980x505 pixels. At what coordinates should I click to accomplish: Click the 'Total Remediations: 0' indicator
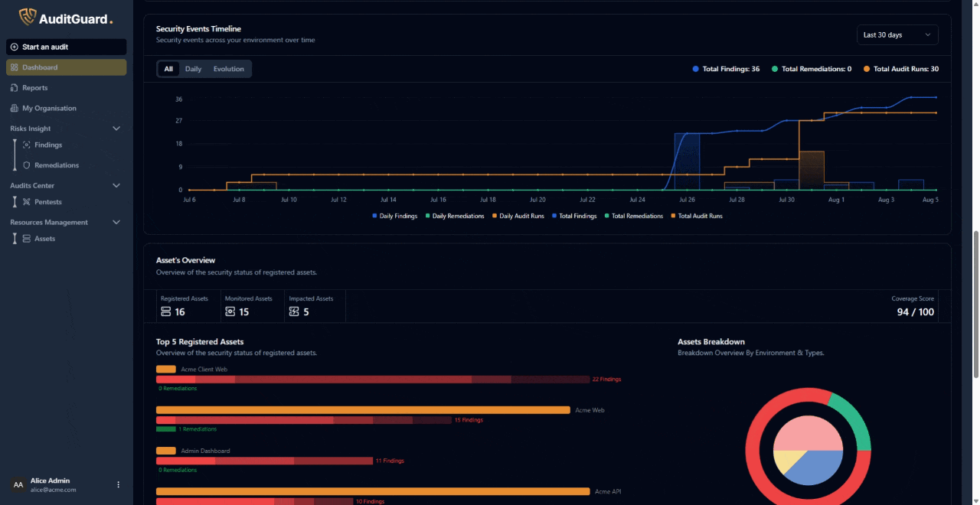[x=812, y=69]
